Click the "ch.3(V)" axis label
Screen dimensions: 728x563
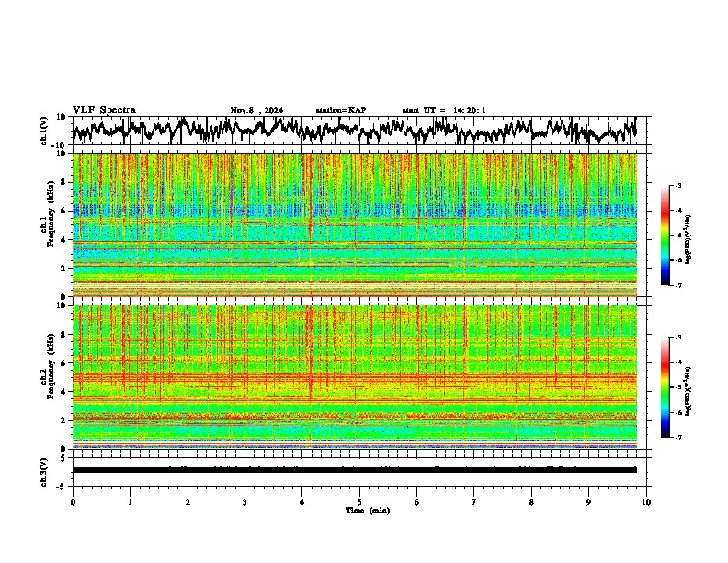[44, 472]
